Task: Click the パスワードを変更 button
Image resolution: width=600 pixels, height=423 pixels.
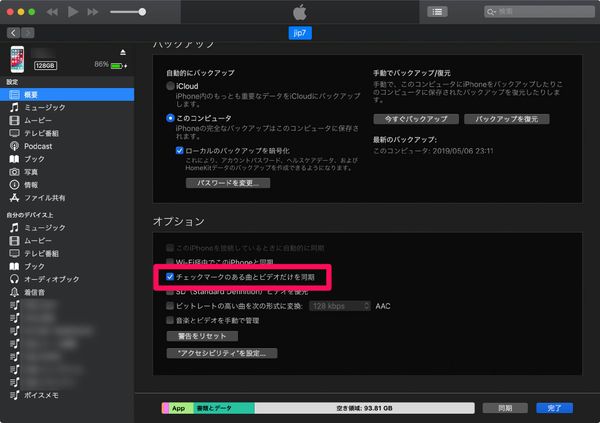Action: coord(228,183)
